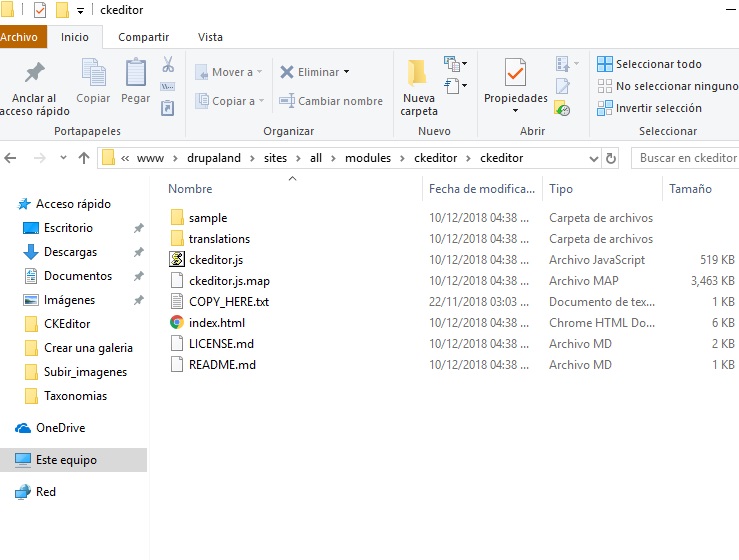Click Invertir selección
This screenshot has width=739, height=560.
(649, 108)
